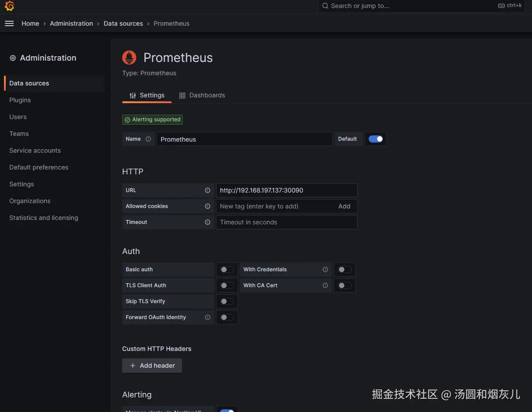Viewport: 532px width, 412px height.
Task: Click the Name input field
Action: 244,139
